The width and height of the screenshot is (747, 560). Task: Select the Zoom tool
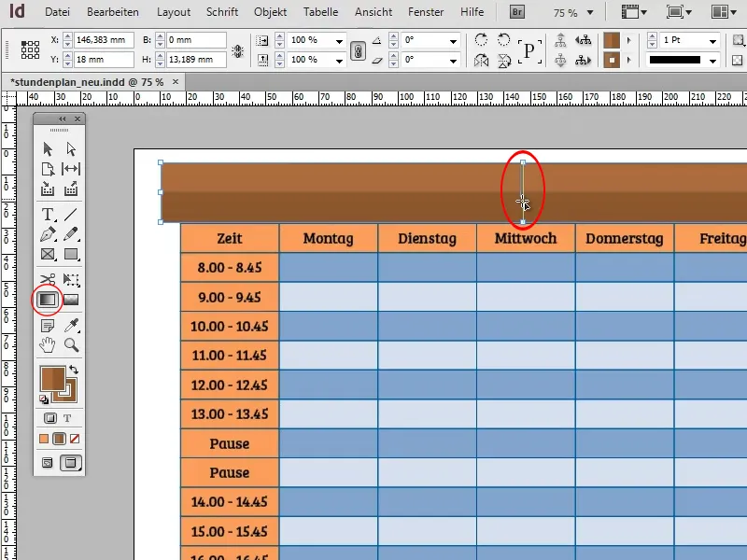point(72,344)
